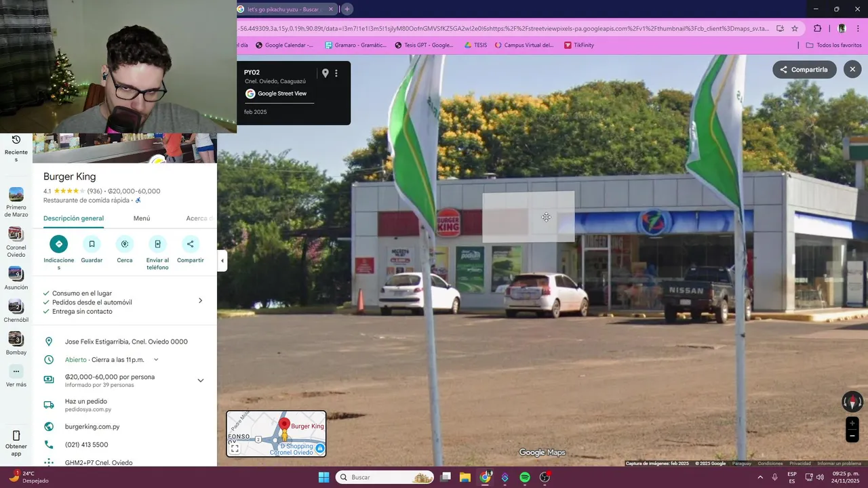
Task: Zoom in Street View with plus
Action: click(x=852, y=424)
